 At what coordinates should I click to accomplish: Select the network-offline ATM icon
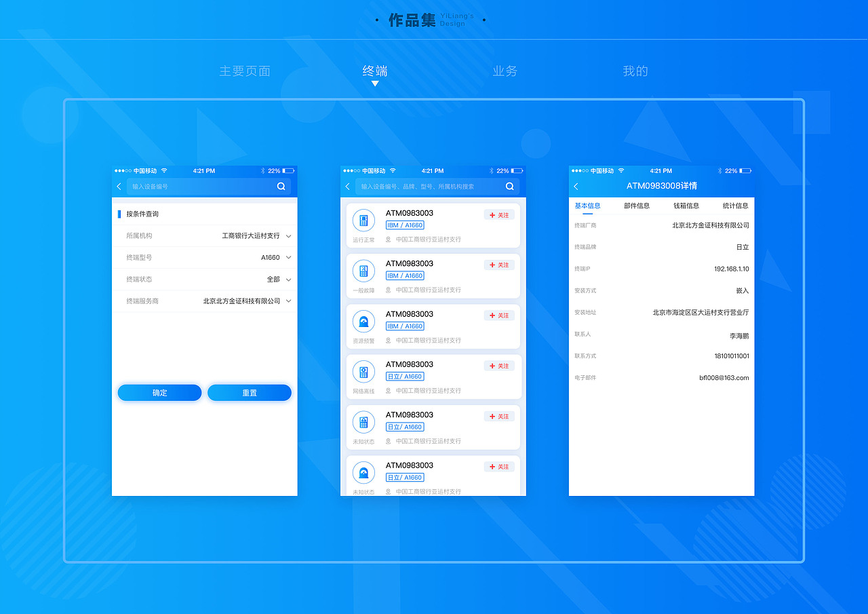point(363,371)
